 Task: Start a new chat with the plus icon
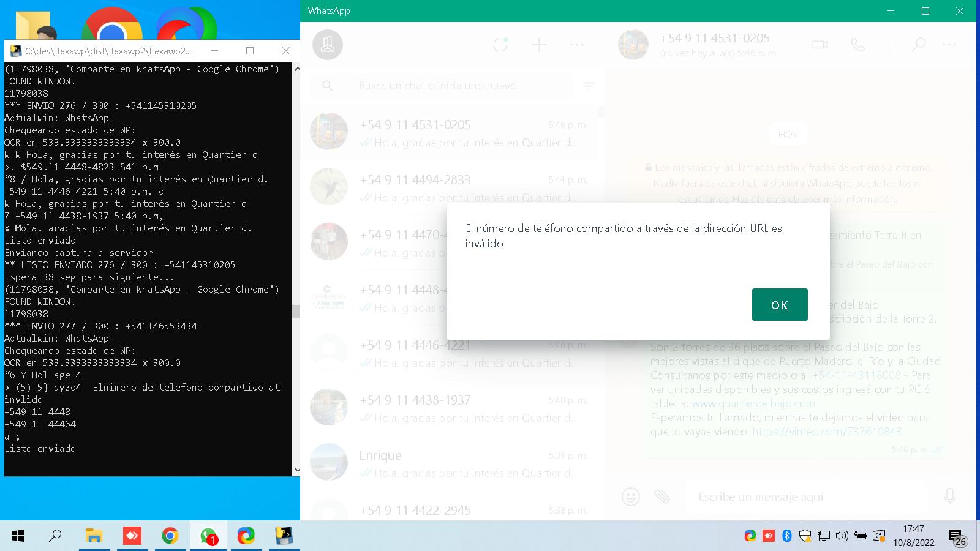[x=539, y=45]
